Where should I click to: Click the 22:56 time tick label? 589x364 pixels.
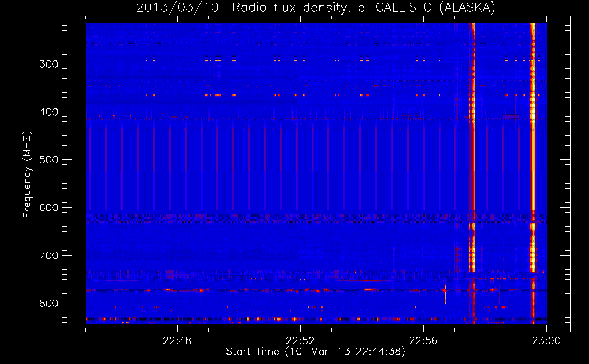pos(423,341)
